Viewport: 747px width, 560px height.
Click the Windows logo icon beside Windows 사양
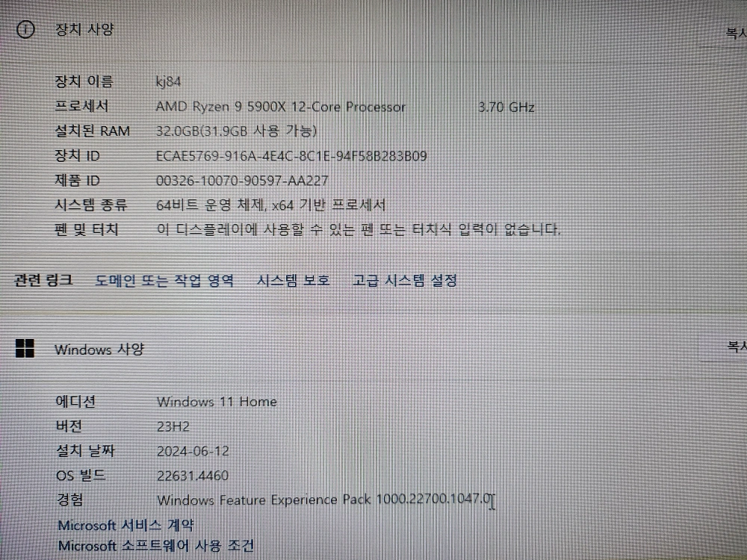(x=25, y=348)
